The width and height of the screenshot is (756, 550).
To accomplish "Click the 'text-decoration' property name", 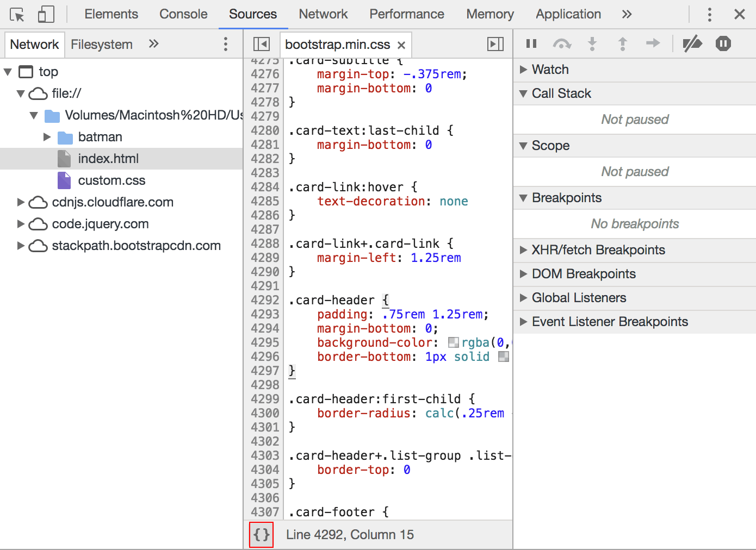I will coord(371,201).
